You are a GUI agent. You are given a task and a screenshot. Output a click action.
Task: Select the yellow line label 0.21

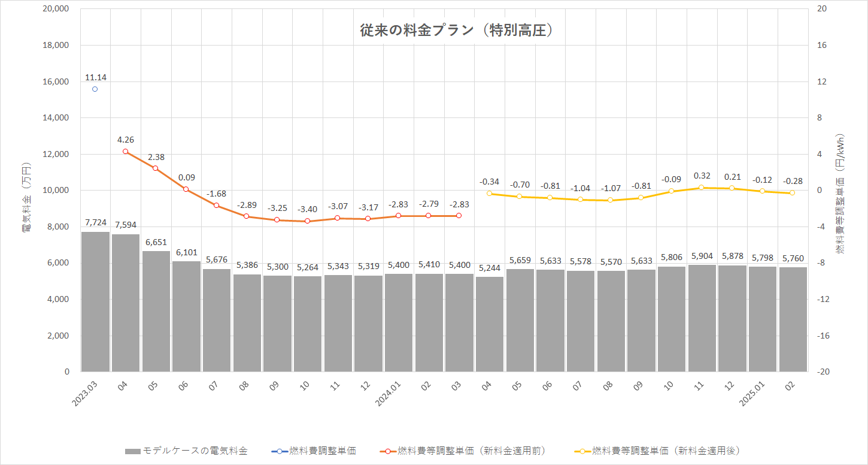pos(732,177)
